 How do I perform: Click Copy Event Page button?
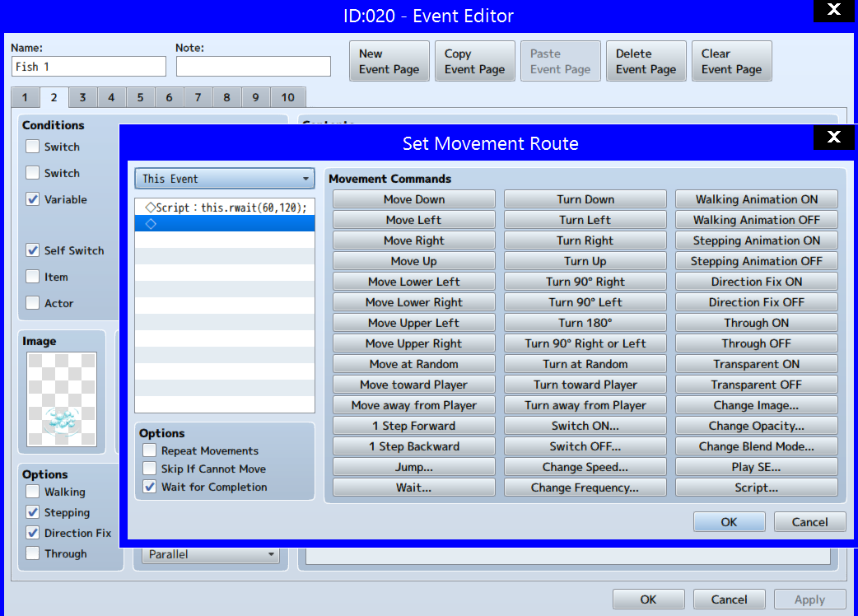(475, 61)
